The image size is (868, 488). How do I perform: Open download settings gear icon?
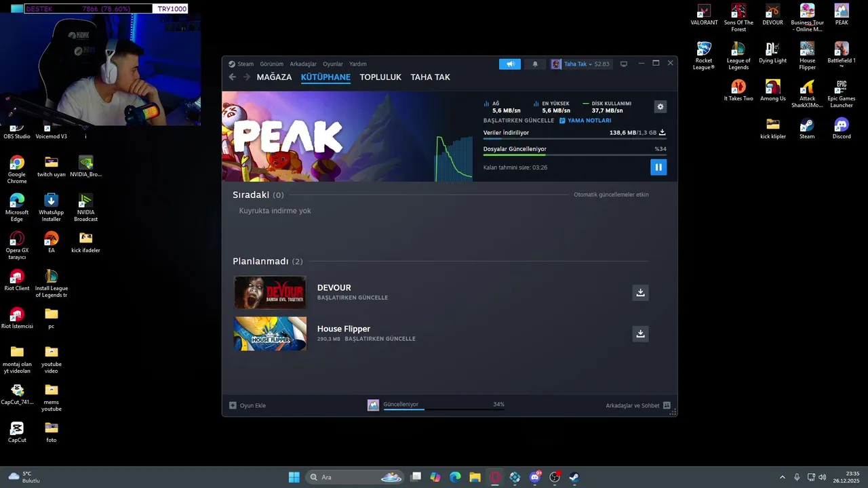tap(660, 106)
